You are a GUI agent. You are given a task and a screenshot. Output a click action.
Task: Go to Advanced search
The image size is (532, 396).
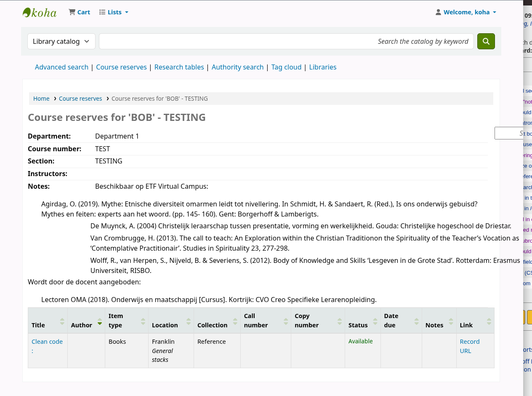click(61, 67)
